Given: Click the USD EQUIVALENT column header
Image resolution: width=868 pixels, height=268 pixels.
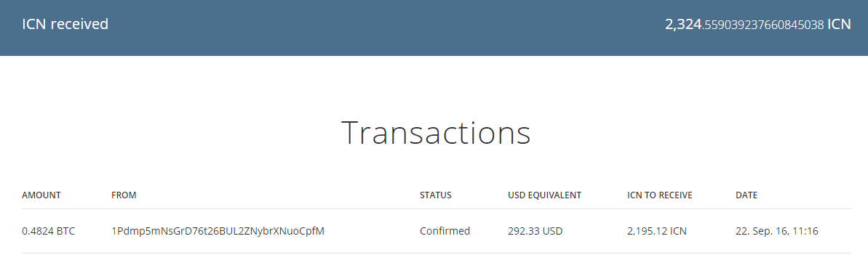Looking at the screenshot, I should click(x=544, y=195).
